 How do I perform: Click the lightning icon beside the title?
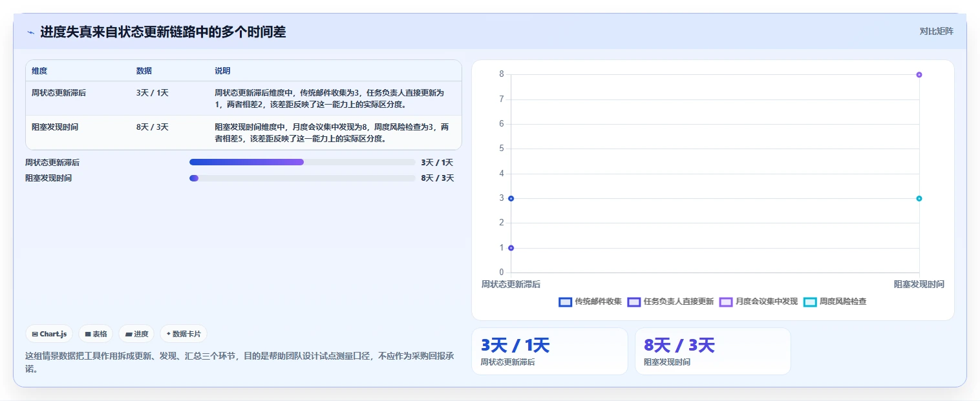click(x=30, y=32)
